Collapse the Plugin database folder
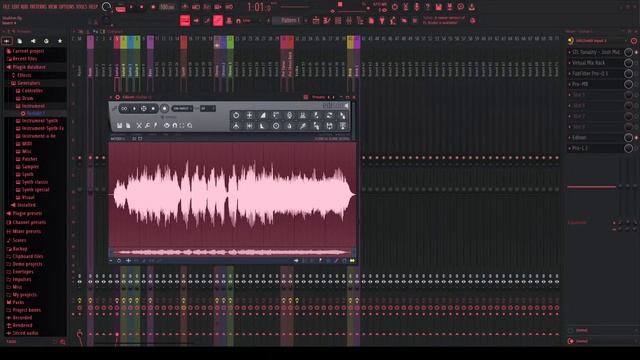This screenshot has width=640, height=360. tap(29, 67)
